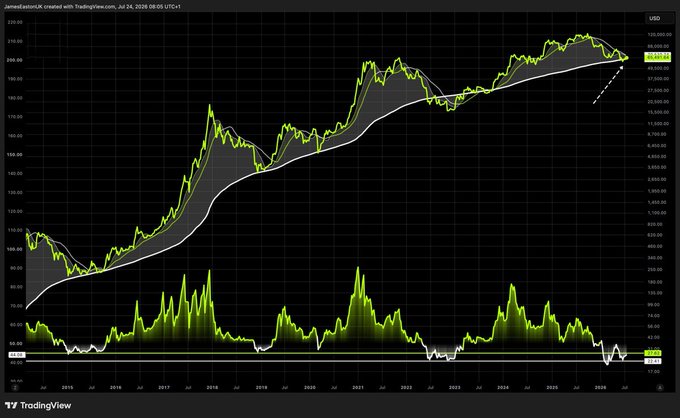Click the 1,950.00 price scale label
This screenshot has height=418, width=680.
657,191
